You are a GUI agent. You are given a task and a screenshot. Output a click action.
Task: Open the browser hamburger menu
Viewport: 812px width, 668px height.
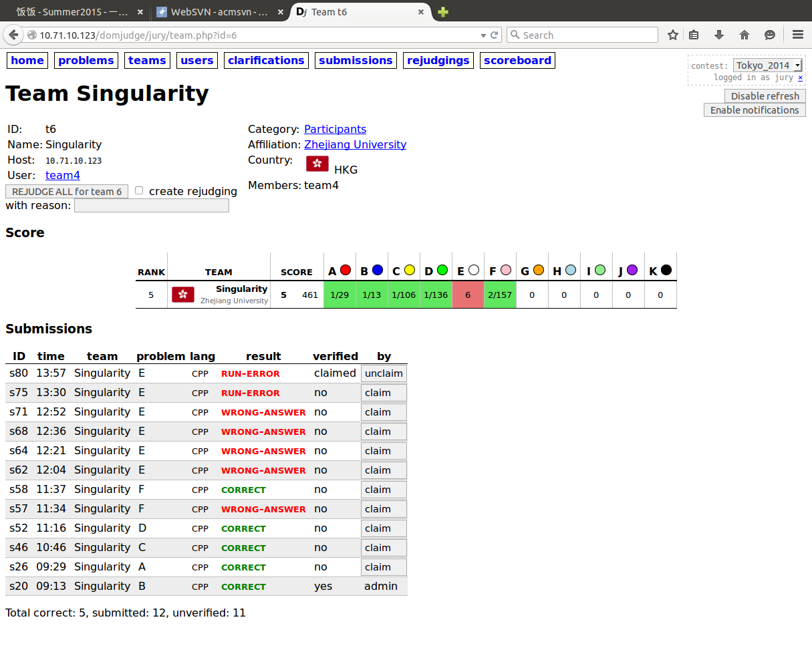(797, 35)
